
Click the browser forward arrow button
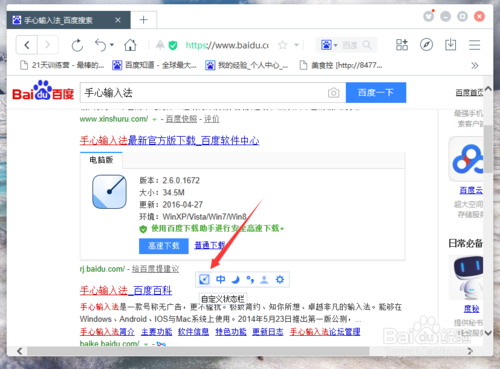point(48,45)
